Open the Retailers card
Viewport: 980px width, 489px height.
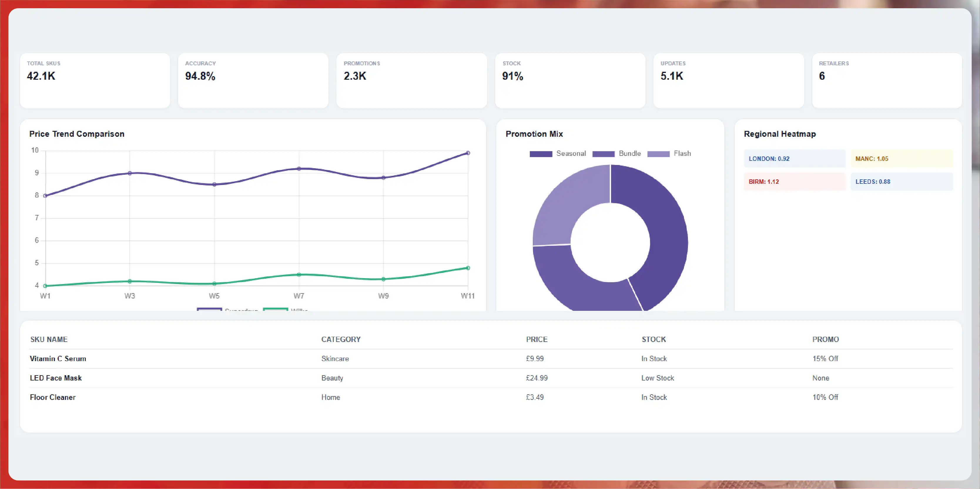887,81
